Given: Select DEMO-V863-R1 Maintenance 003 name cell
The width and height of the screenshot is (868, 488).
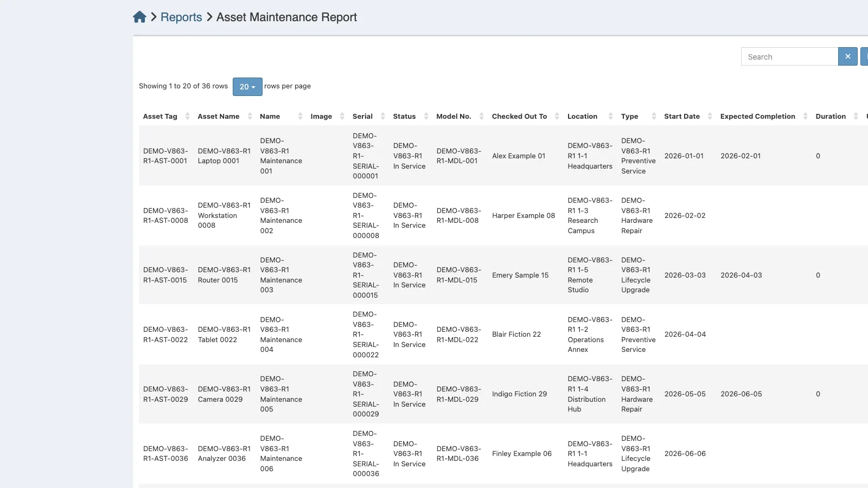Looking at the screenshot, I should click(x=281, y=275).
